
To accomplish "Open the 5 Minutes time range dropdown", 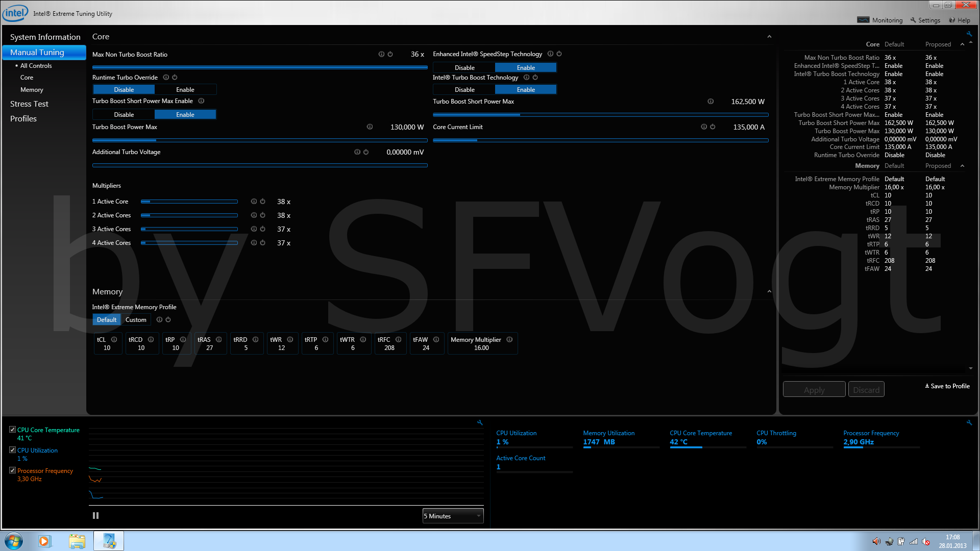I will [x=453, y=516].
